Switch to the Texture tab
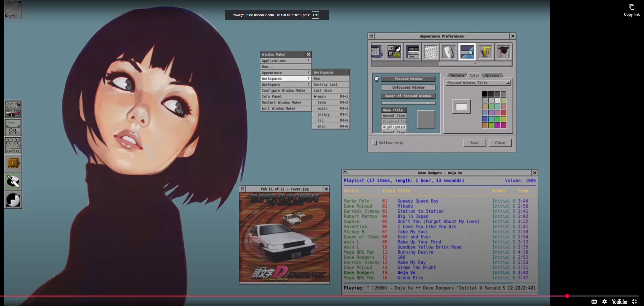644x306 pixels. [x=457, y=75]
